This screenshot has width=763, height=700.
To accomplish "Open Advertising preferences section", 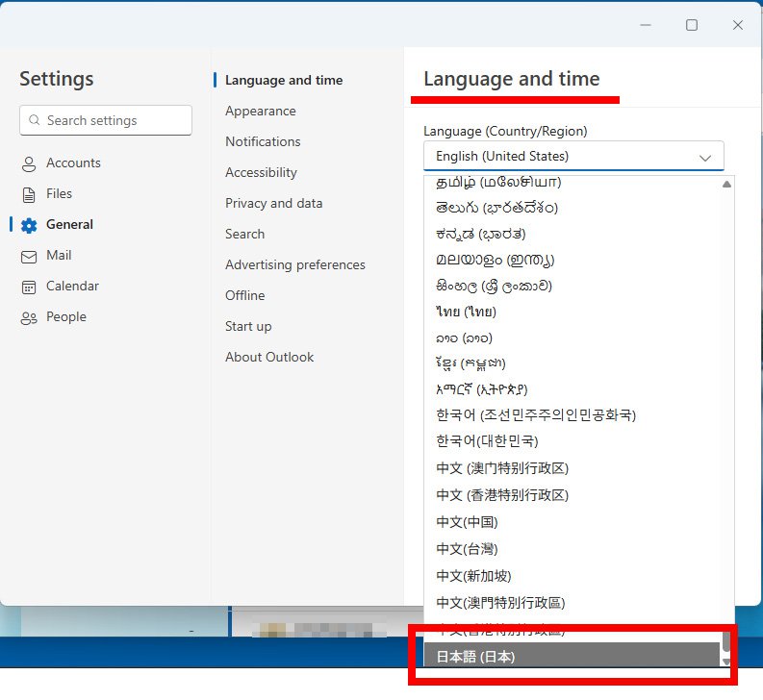I will pos(294,265).
